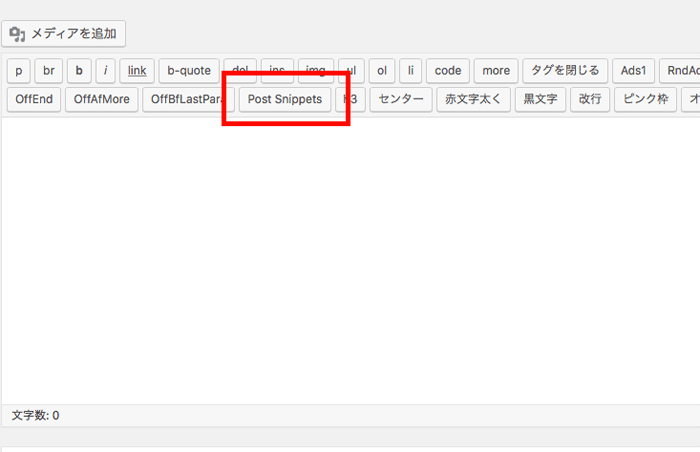Insert ordered list with ol button
Viewport: 700px width, 452px height.
coord(382,71)
